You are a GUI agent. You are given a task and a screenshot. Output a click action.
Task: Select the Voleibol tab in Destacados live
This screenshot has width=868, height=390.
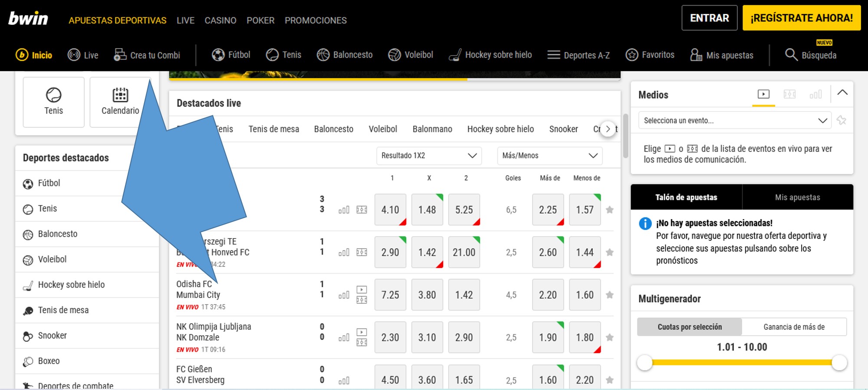[x=383, y=129]
